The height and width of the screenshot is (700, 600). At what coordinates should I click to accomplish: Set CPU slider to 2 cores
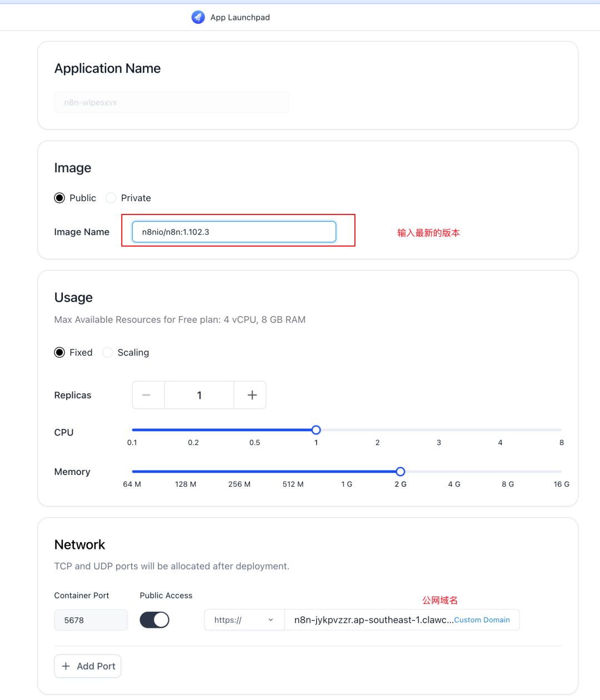coord(378,430)
